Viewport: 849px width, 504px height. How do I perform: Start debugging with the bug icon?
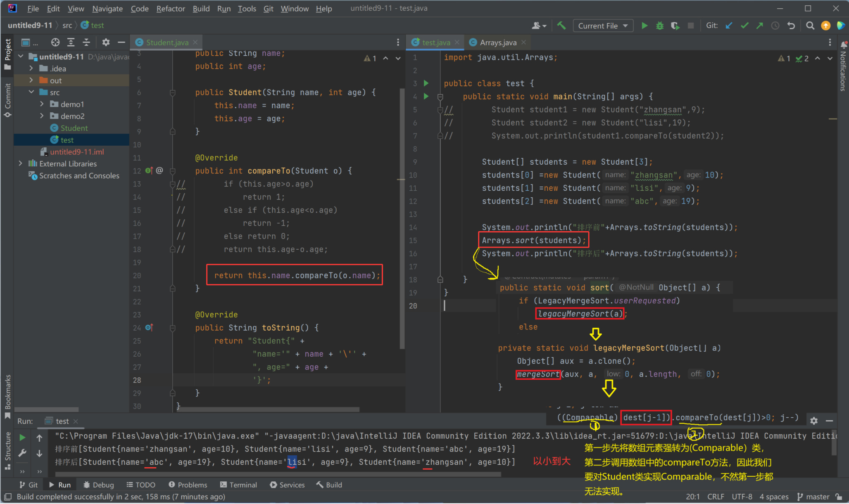pos(659,25)
